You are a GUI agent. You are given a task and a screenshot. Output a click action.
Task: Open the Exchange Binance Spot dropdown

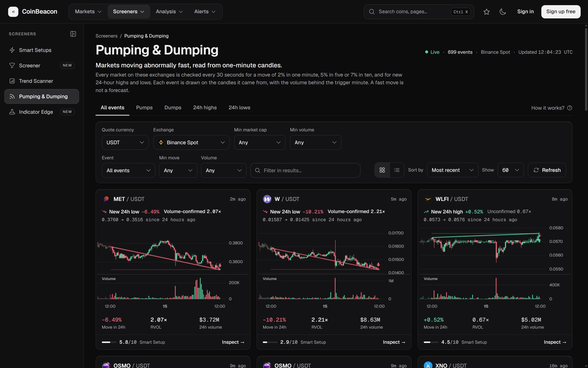point(191,142)
